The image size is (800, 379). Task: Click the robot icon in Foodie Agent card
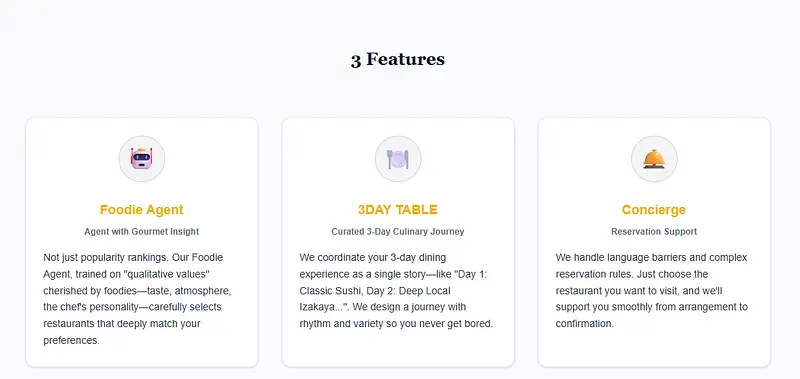tap(142, 158)
